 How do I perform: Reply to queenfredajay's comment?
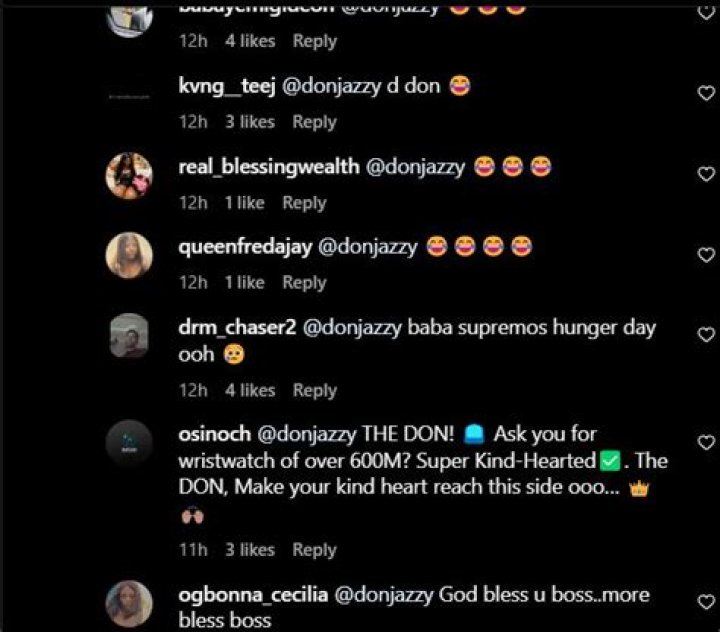point(304,283)
